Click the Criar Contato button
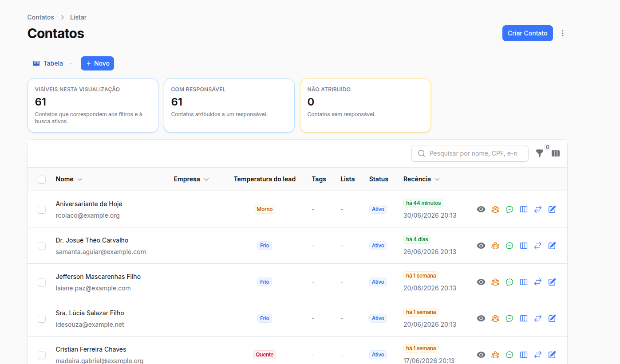Screen dimensions: 620x364 click(x=528, y=33)
